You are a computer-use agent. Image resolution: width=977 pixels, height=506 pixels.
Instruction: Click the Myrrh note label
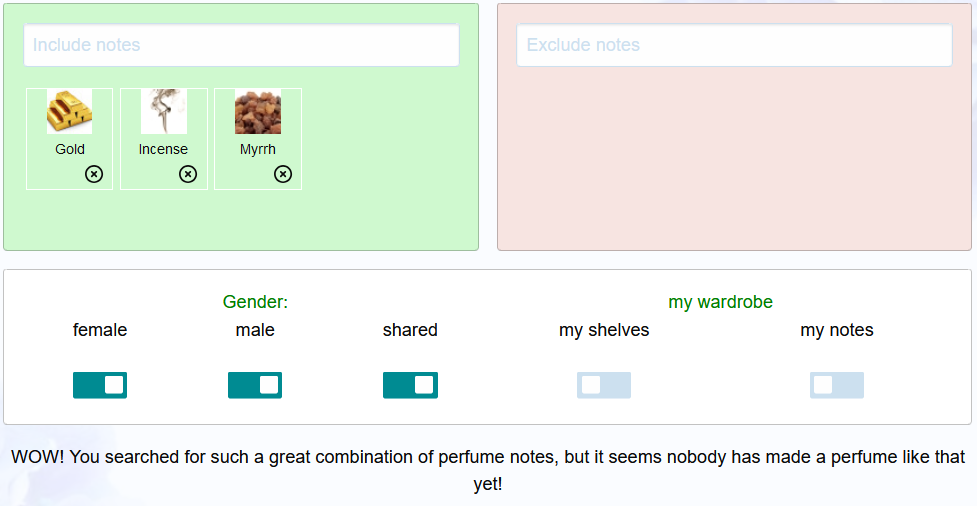pyautogui.click(x=258, y=149)
